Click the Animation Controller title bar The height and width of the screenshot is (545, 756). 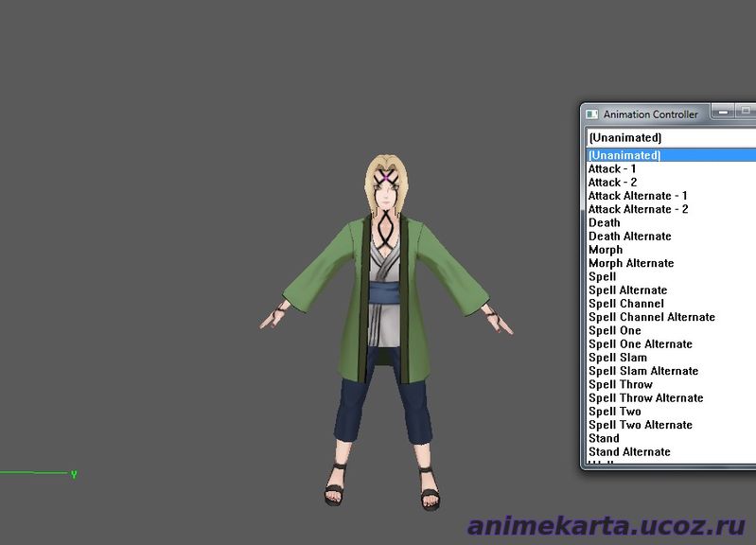[650, 114]
